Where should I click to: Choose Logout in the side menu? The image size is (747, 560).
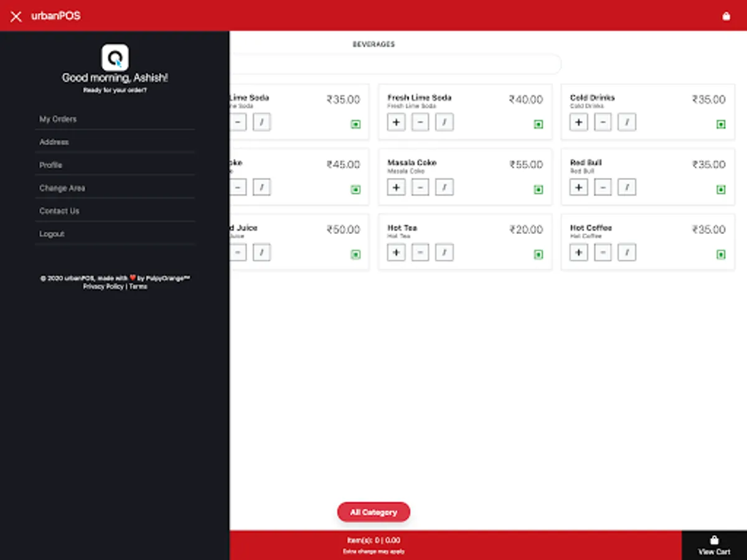(115, 234)
